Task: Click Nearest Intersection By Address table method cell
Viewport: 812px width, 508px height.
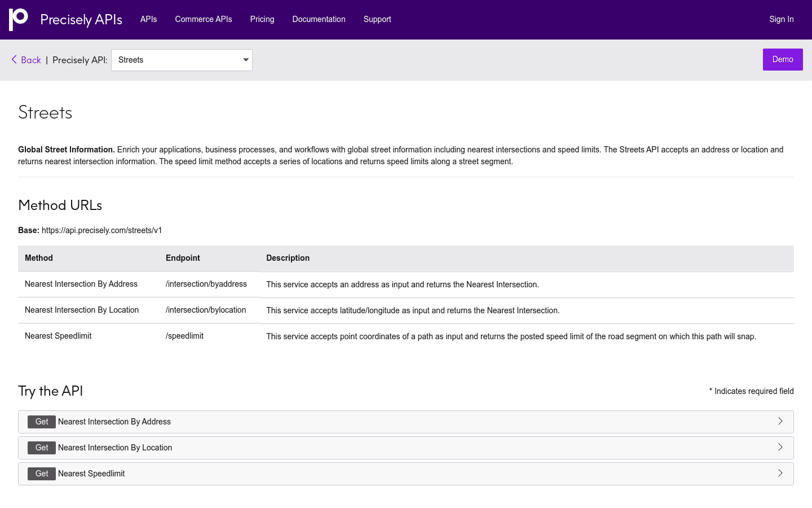Action: 81,284
